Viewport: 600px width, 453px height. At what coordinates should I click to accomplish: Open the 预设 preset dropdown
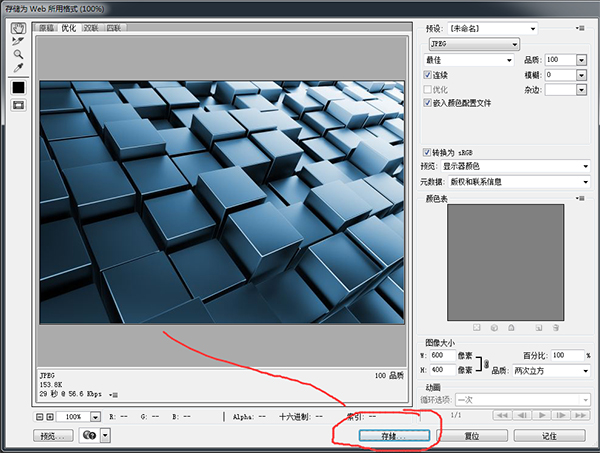(x=492, y=29)
